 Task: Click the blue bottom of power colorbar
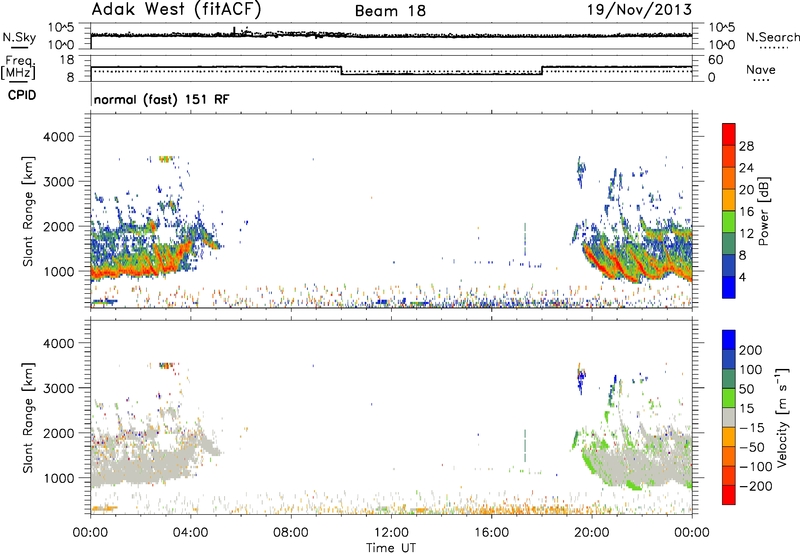(x=729, y=288)
